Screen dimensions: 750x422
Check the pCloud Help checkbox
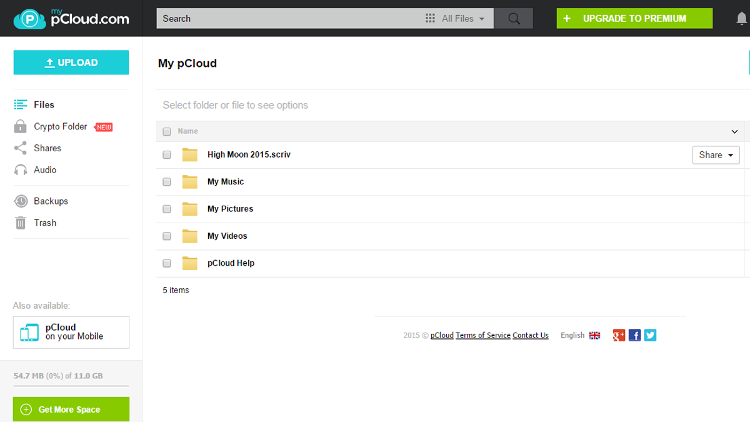[166, 263]
